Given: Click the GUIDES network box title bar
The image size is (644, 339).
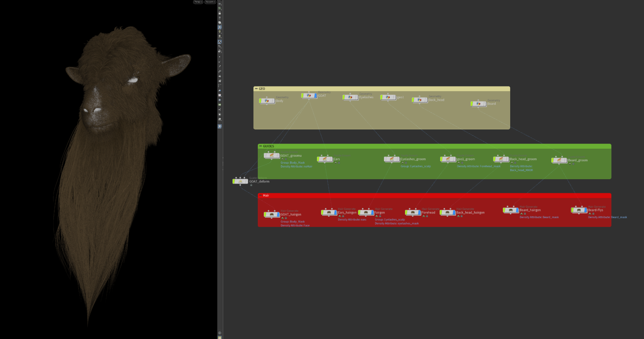Looking at the screenshot, I should point(434,146).
